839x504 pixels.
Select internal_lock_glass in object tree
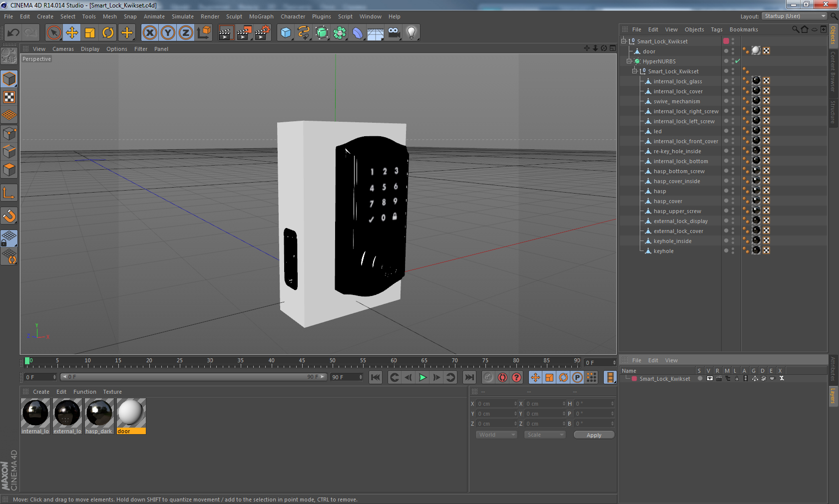pos(678,81)
